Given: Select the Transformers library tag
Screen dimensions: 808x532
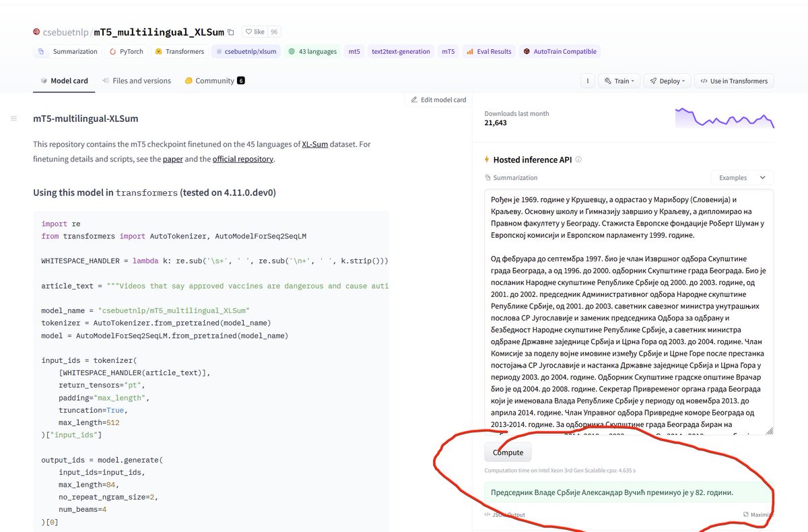Looking at the screenshot, I should point(179,51).
